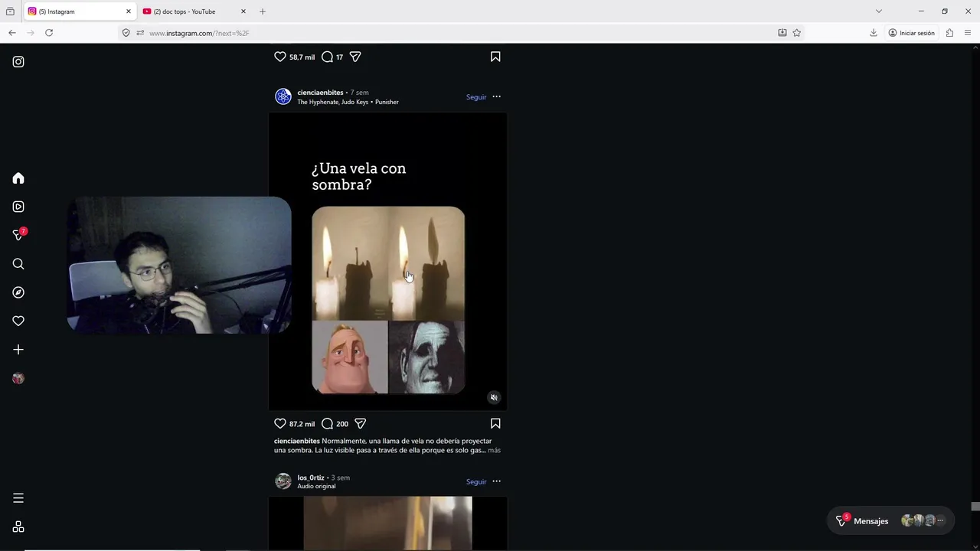Click the 58,7 mil likes count
The width and height of the screenshot is (980, 551).
[302, 57]
